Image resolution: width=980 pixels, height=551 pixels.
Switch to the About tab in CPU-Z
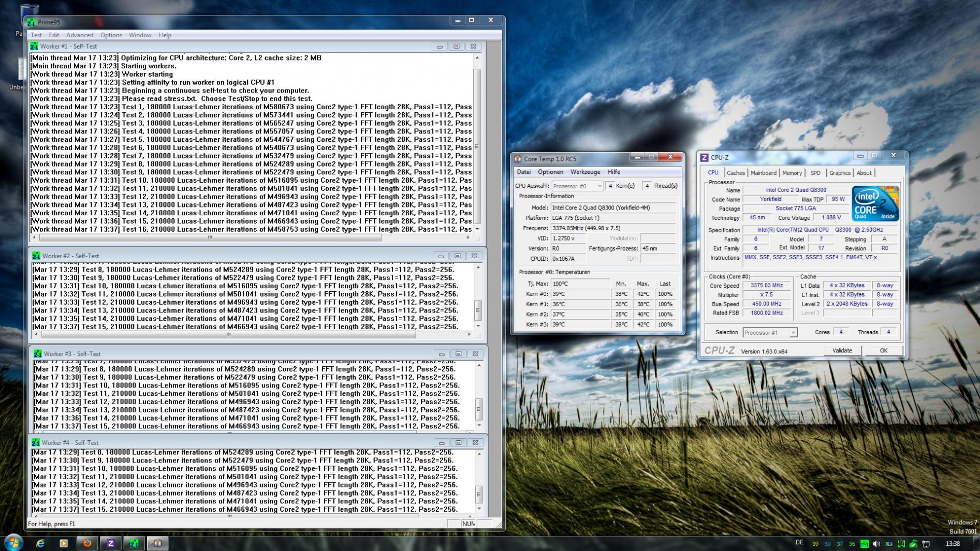pyautogui.click(x=864, y=173)
